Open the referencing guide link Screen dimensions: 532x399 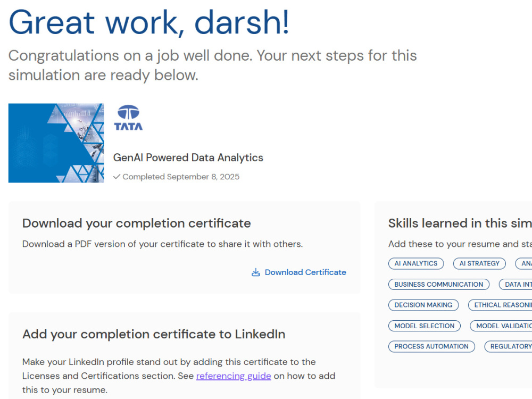tap(234, 376)
